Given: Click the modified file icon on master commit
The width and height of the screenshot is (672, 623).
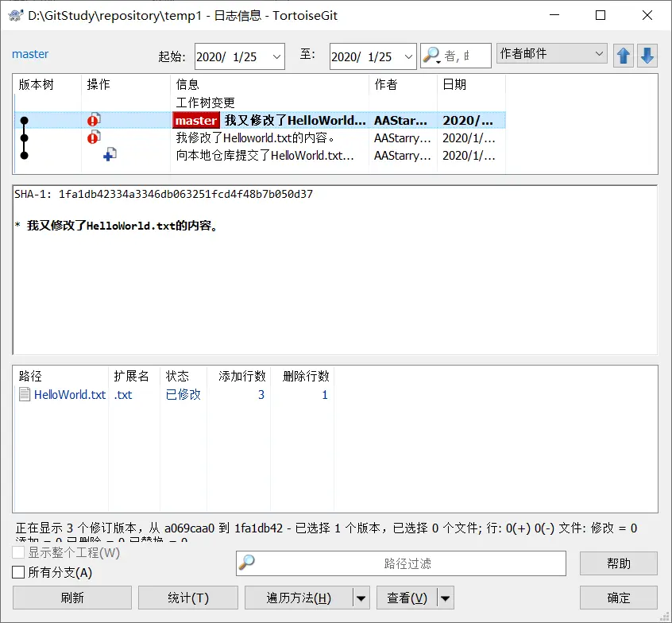Looking at the screenshot, I should [94, 120].
